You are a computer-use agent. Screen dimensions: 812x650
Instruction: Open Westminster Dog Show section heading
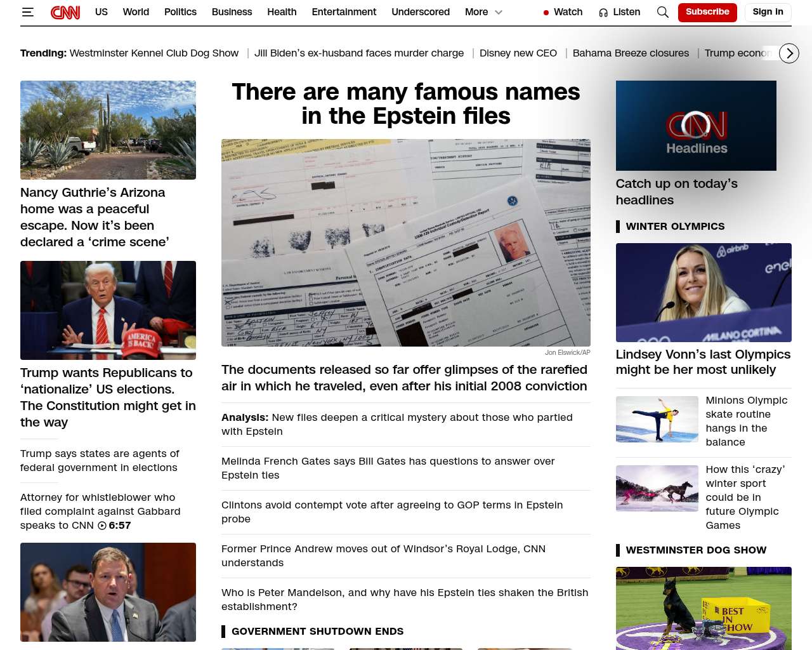point(696,550)
